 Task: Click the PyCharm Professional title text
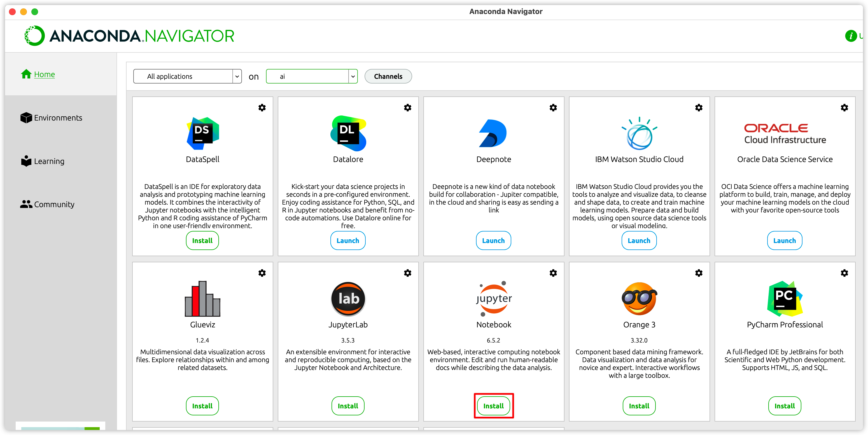pos(785,324)
